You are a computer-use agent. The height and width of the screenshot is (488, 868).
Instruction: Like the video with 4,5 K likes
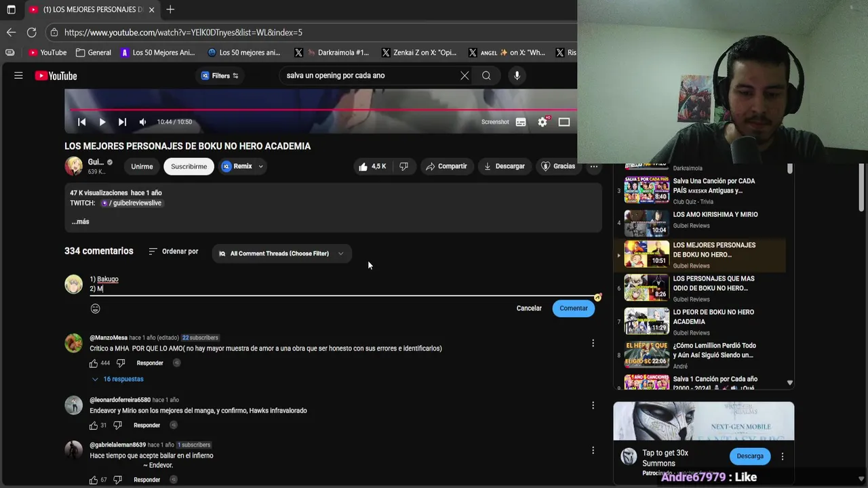point(372,166)
